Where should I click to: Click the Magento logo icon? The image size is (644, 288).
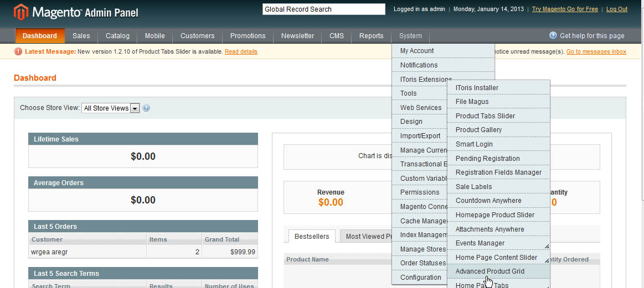pyautogui.click(x=21, y=12)
